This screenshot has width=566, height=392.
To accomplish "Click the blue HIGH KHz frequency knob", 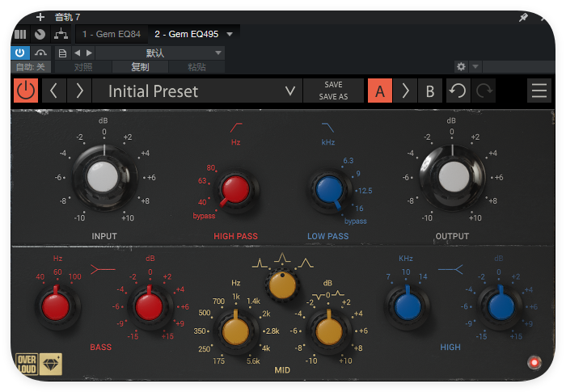I will click(x=408, y=306).
